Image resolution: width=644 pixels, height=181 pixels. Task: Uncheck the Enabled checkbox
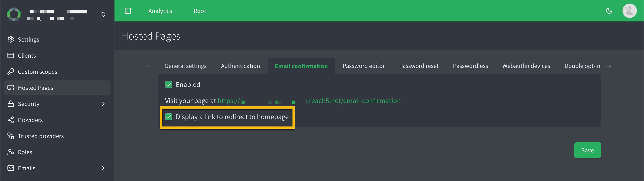click(169, 84)
